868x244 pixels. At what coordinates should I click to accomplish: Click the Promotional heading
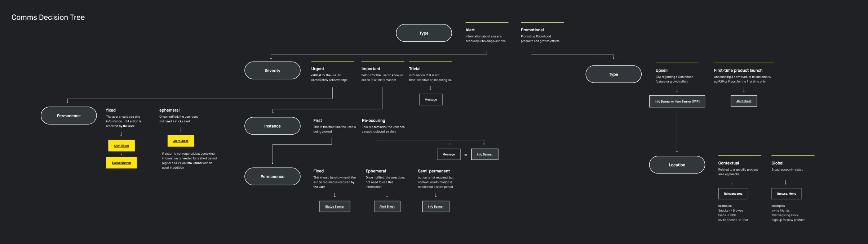coord(532,30)
